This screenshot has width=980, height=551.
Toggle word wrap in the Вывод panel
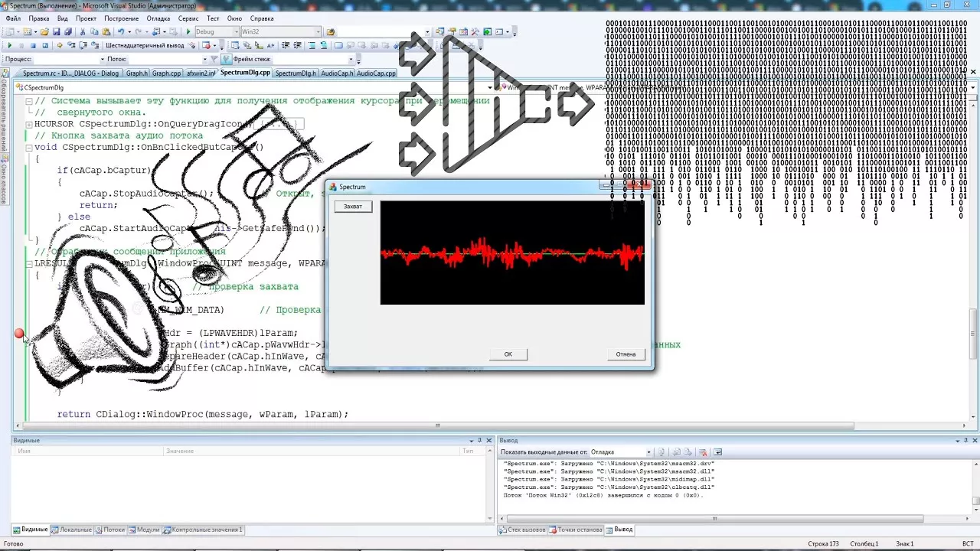click(x=717, y=452)
